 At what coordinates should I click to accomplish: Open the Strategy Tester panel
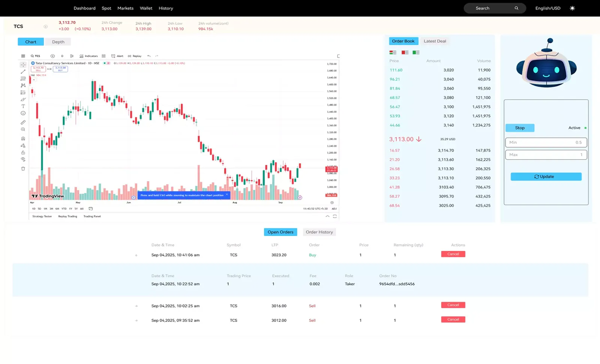click(42, 216)
